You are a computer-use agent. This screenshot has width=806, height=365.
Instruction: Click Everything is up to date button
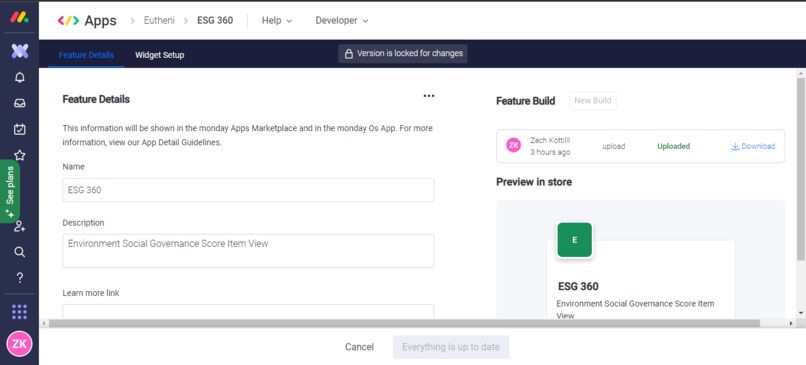[451, 347]
